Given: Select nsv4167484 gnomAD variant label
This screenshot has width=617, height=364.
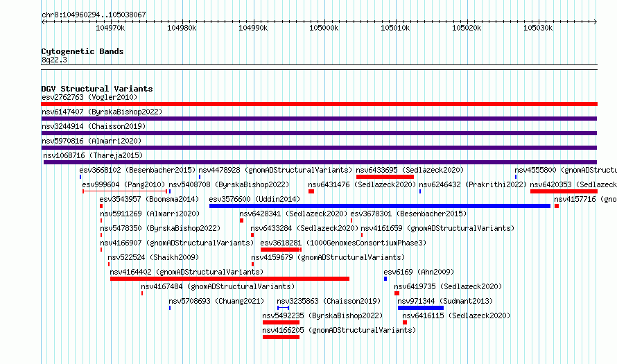Looking at the screenshot, I should [218, 286].
